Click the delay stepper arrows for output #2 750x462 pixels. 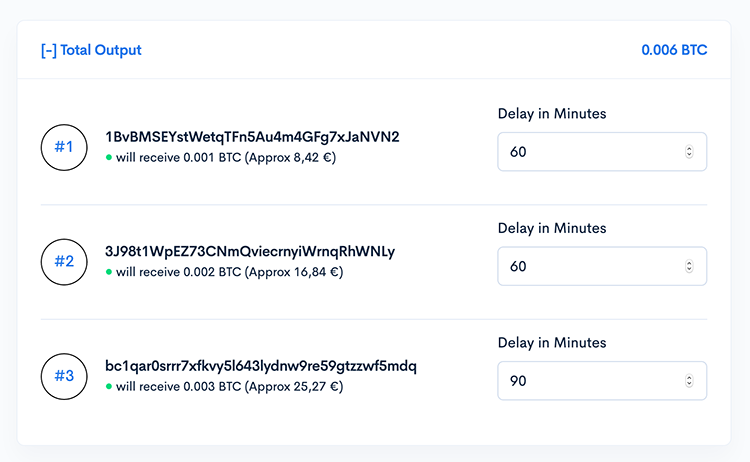pyautogui.click(x=689, y=267)
